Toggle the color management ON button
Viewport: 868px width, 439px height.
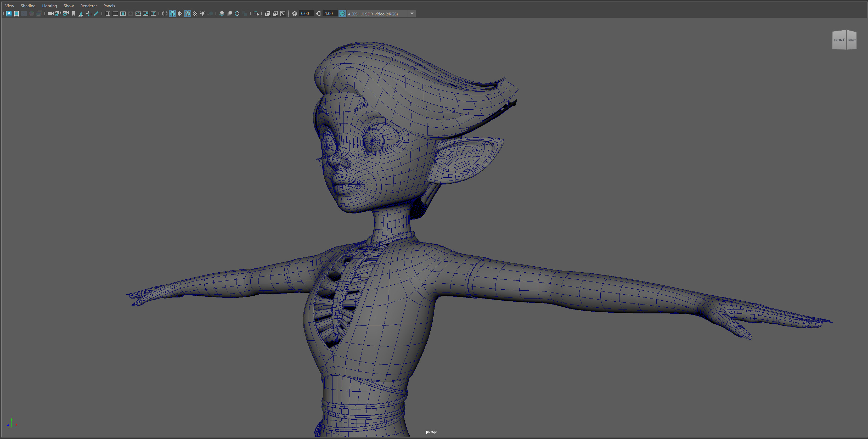(342, 14)
